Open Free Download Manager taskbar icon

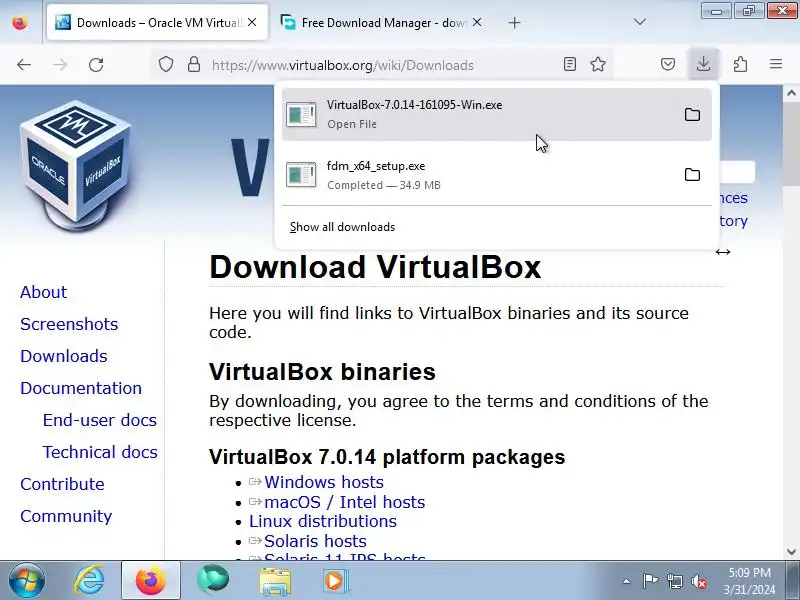[213, 581]
